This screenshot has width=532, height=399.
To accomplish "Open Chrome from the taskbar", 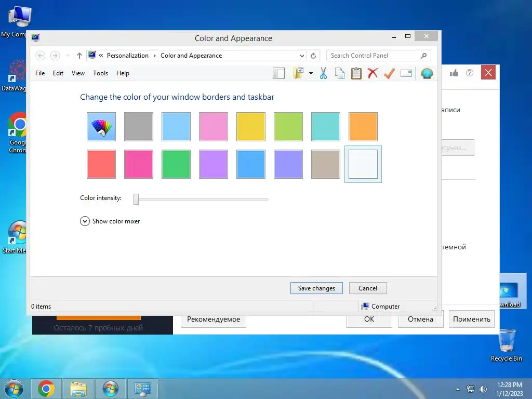I will (46, 389).
